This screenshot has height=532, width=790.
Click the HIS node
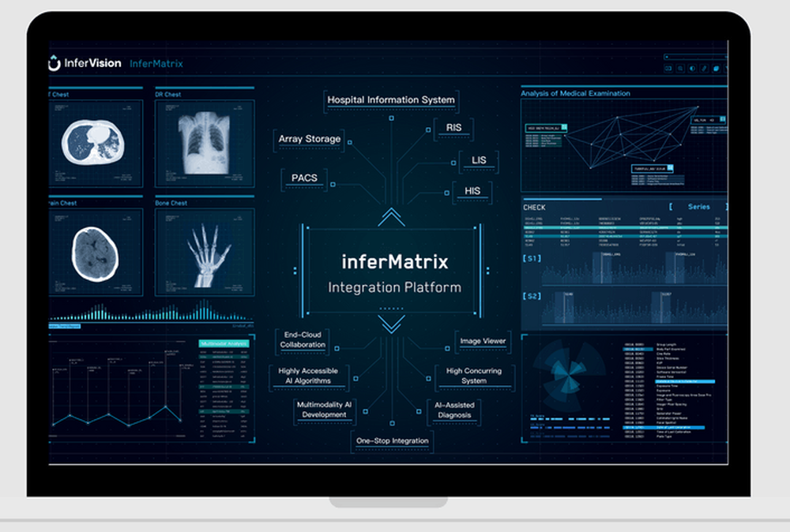coord(472,191)
